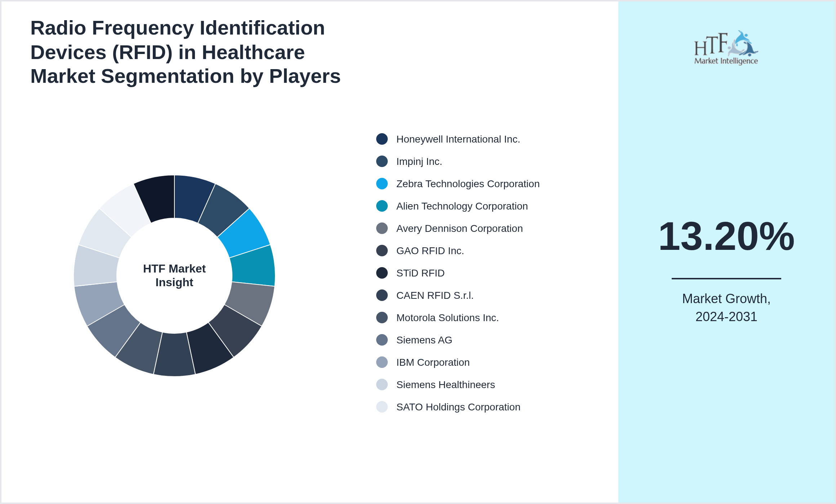Select the 'CAEN RFID S.r.l.' legend label
This screenshot has height=504, width=836.
coord(435,296)
